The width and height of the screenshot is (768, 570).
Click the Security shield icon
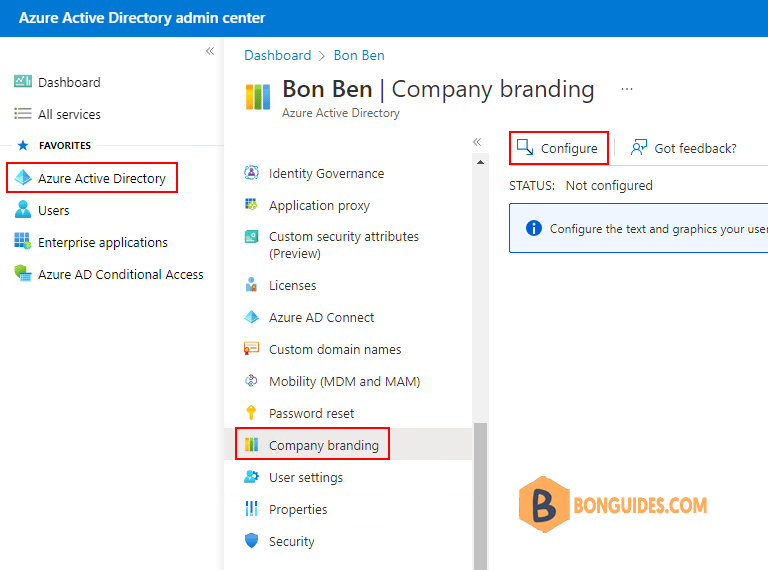251,540
